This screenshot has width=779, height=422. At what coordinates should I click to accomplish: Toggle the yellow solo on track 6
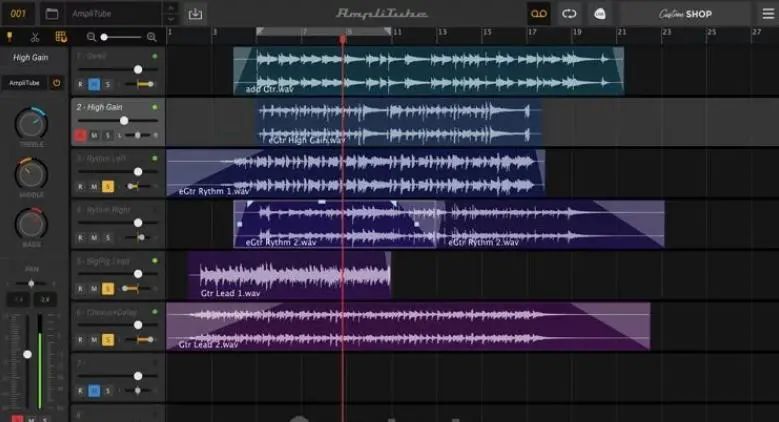(107, 340)
